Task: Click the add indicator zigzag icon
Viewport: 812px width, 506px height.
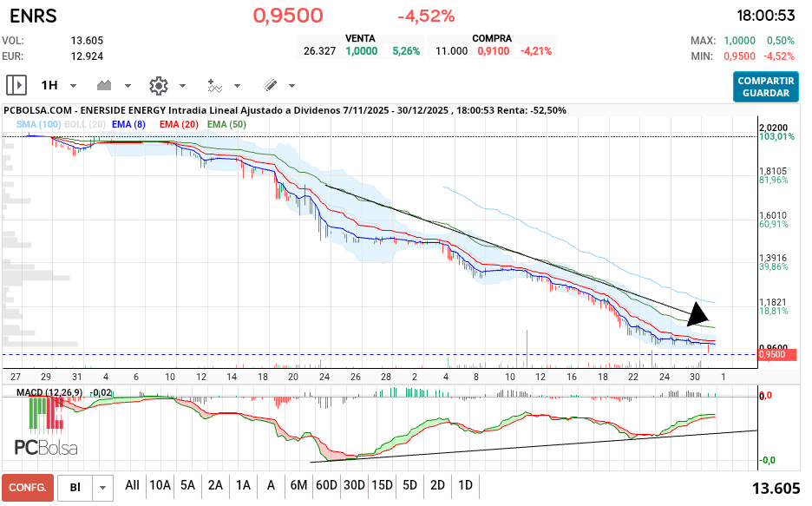Action: click(216, 85)
